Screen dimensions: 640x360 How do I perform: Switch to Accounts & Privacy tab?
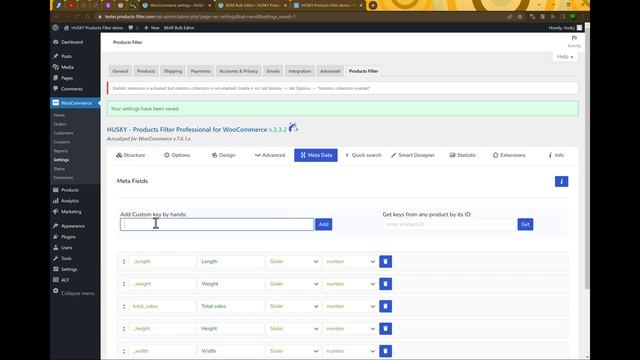pyautogui.click(x=238, y=71)
